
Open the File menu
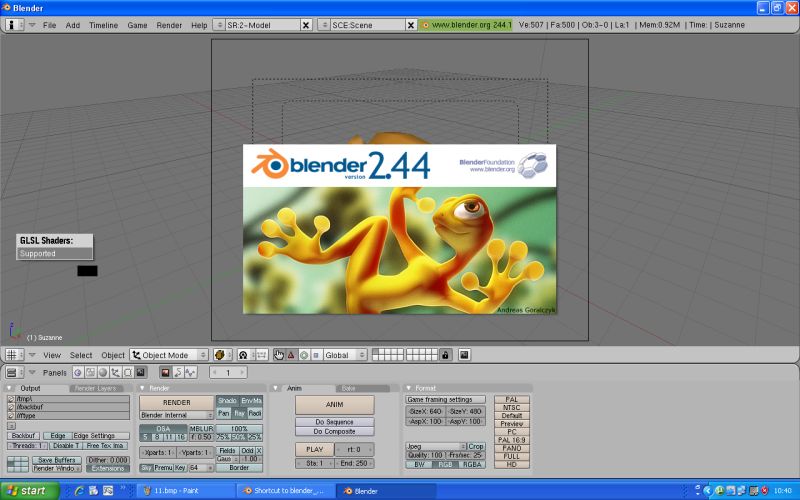click(49, 25)
